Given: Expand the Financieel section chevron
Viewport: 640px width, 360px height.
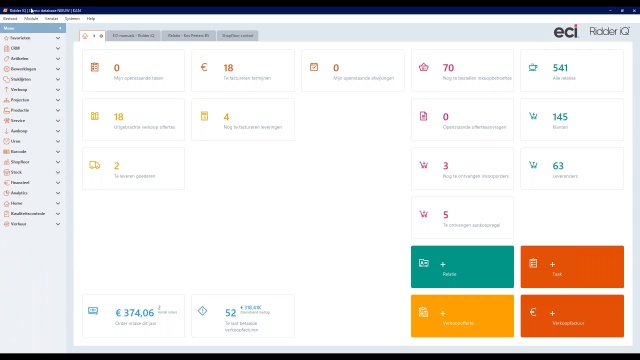Looking at the screenshot, I should [58, 182].
